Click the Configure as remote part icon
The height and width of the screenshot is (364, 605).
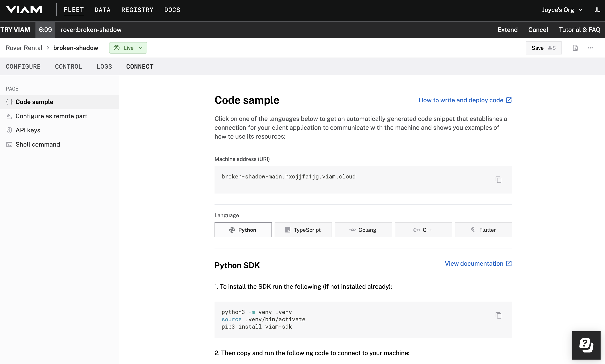click(x=9, y=116)
